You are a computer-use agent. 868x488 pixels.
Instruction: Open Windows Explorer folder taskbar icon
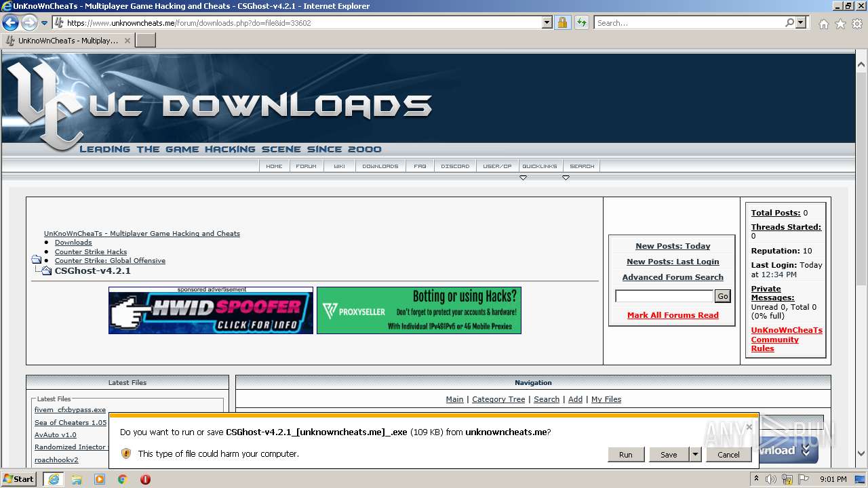click(x=77, y=479)
